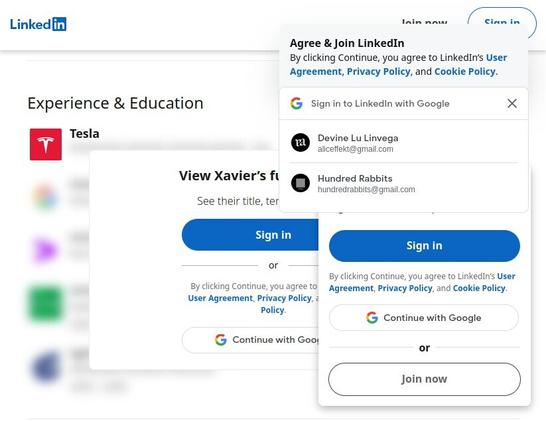
Task: Open User Agreement link in center modal
Action: tap(220, 298)
